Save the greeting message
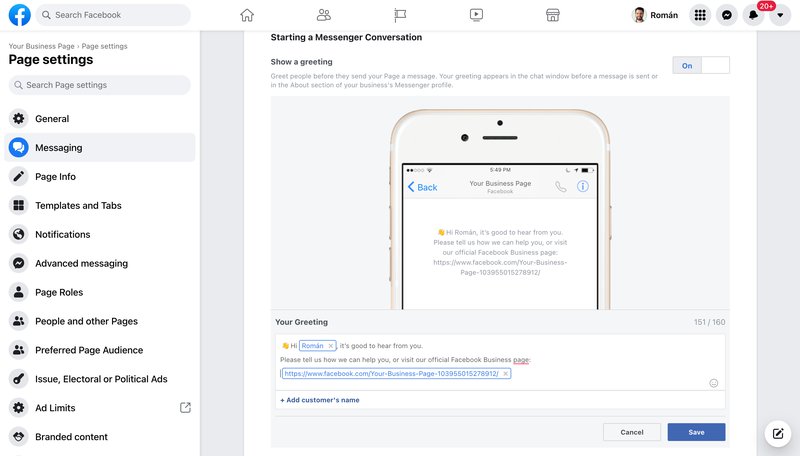The height and width of the screenshot is (456, 800). (696, 432)
